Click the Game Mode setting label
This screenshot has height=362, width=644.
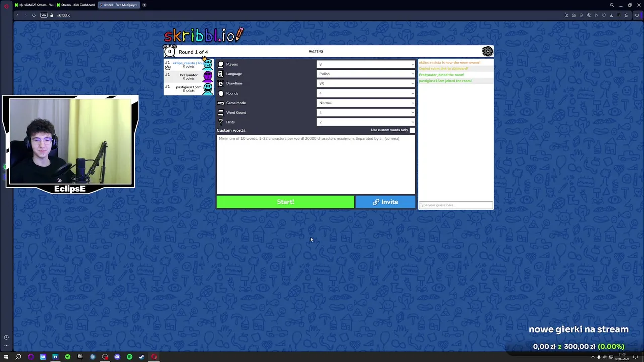pos(236,103)
